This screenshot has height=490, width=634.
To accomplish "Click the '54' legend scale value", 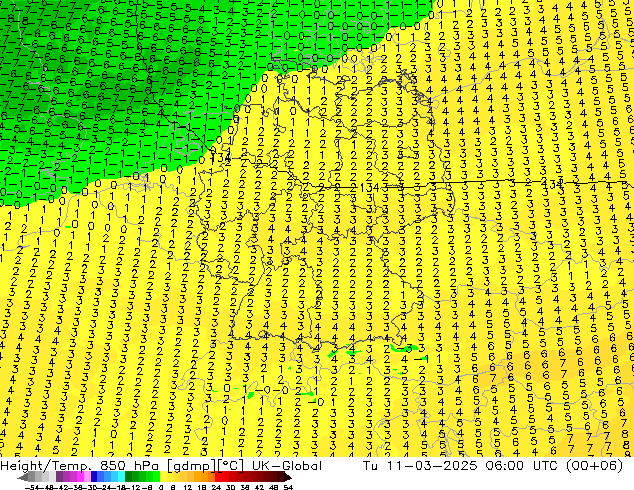I will [288, 487].
